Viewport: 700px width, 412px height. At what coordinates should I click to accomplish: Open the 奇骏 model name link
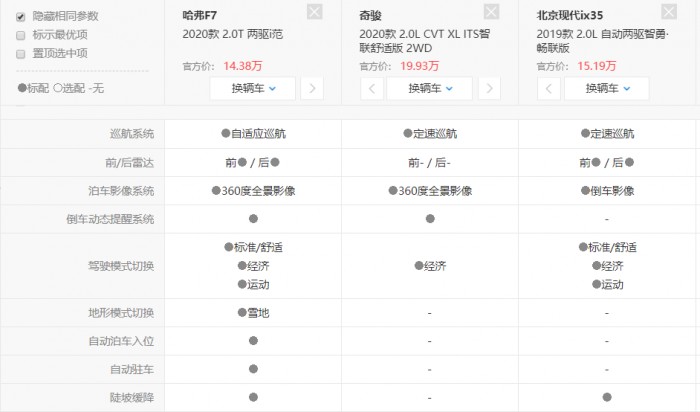pyautogui.click(x=370, y=15)
